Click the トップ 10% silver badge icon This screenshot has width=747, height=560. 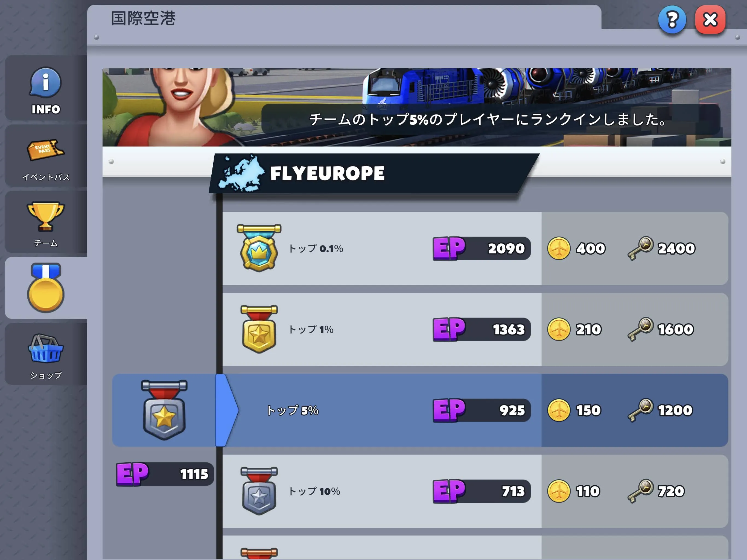click(259, 491)
